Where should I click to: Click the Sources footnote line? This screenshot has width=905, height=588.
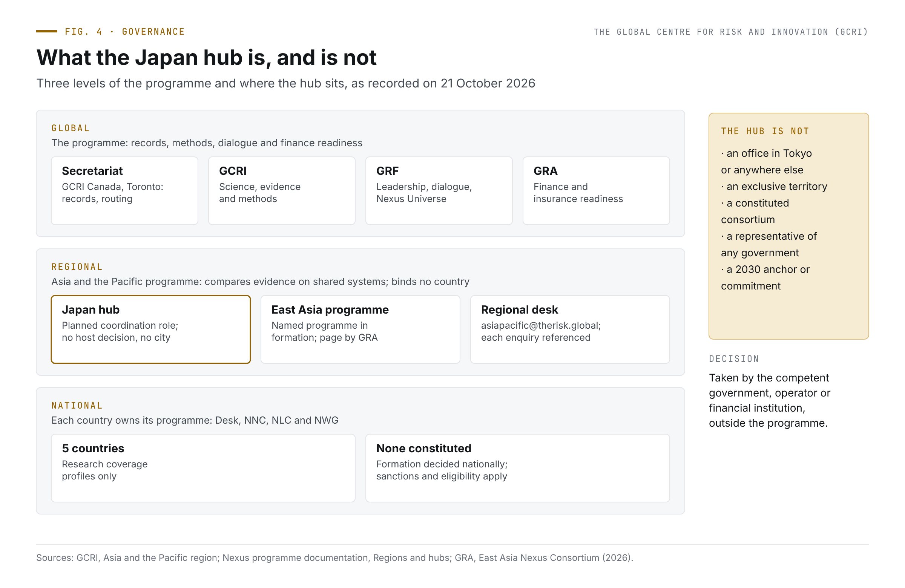coord(334,557)
